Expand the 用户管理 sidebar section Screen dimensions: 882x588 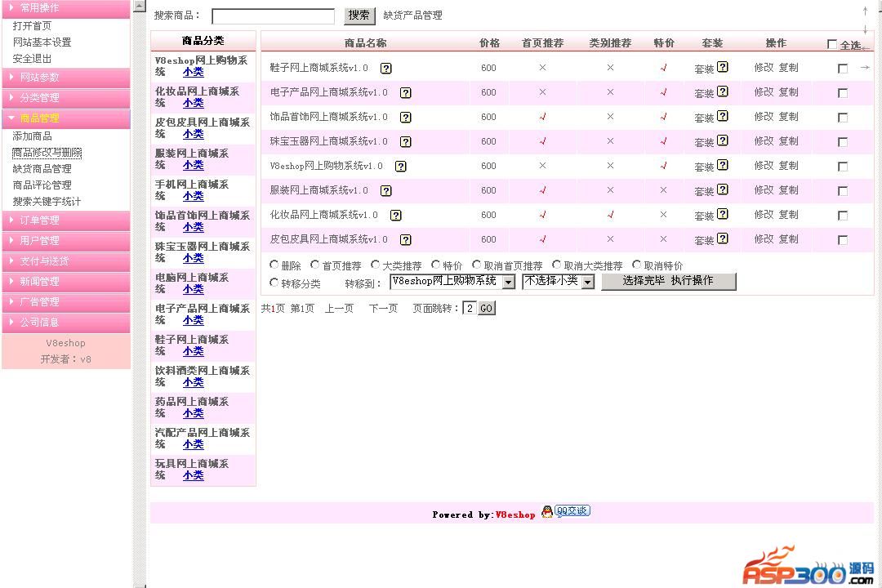(66, 241)
